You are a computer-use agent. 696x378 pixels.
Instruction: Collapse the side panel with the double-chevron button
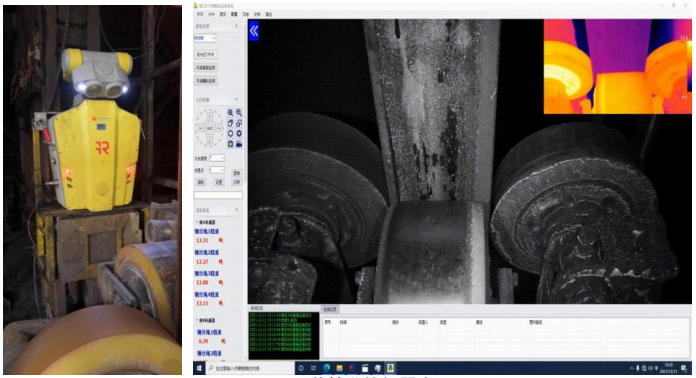pyautogui.click(x=253, y=31)
